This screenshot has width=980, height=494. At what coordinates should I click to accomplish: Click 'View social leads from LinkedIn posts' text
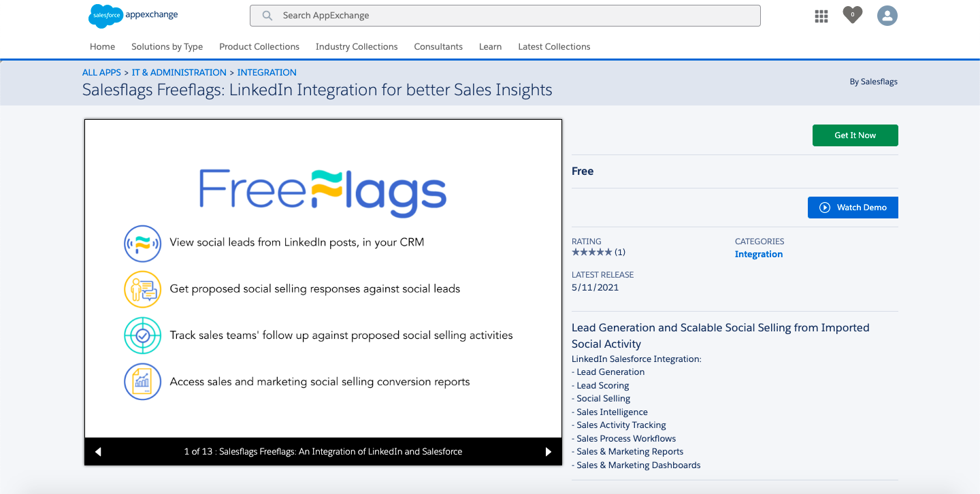pos(297,242)
